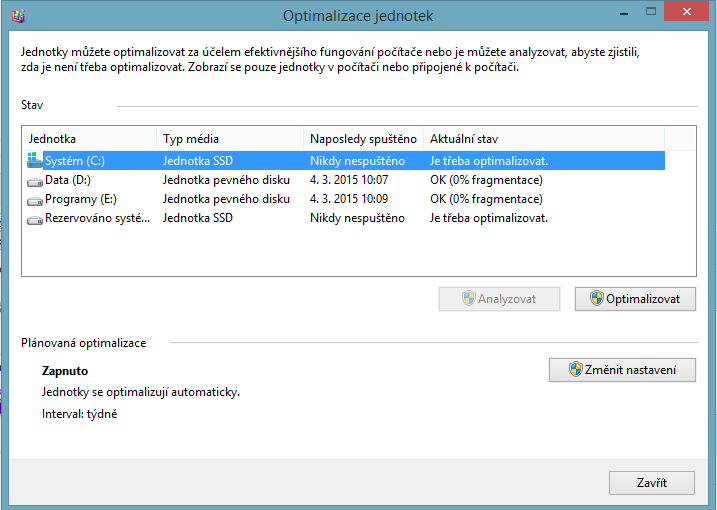Click date '4. 3. 2015 10:07'
The height and width of the screenshot is (510, 717).
(349, 180)
